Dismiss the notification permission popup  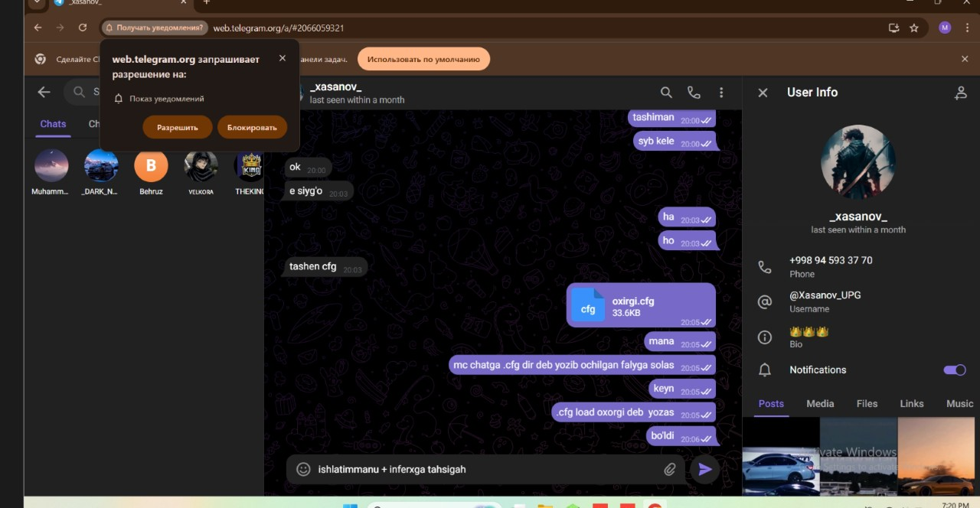(283, 58)
